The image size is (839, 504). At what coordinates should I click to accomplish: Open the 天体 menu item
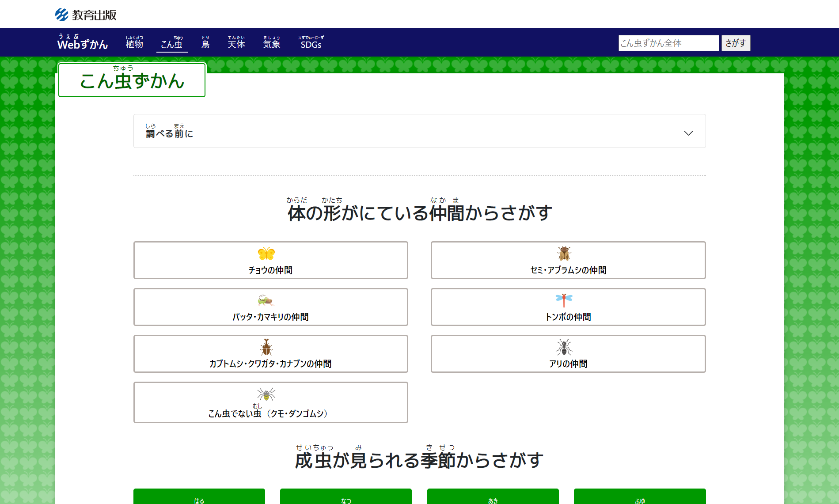pyautogui.click(x=236, y=42)
